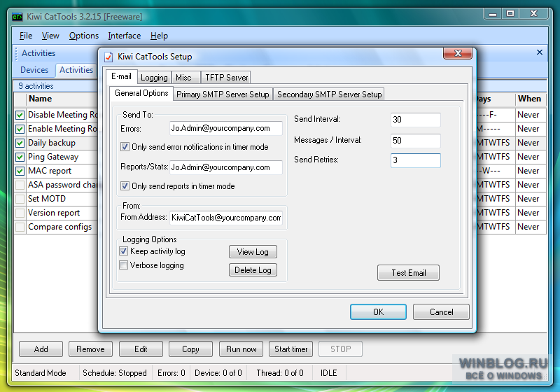Viewport: 560px width, 392px height.
Task: Select the General Options sub-tab
Action: point(141,93)
